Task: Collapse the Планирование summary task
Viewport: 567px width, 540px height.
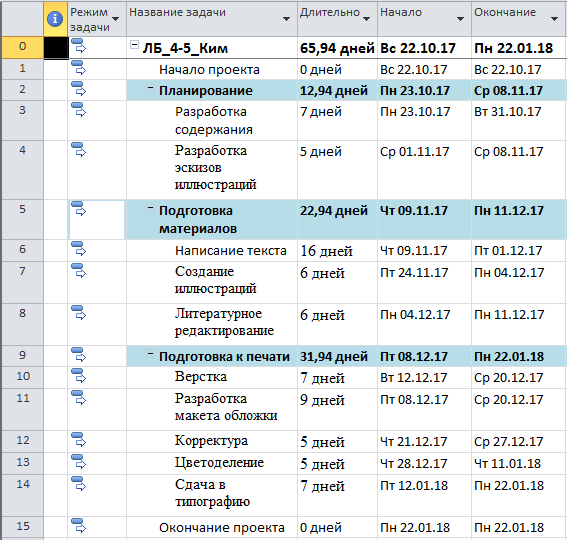Action: pos(150,88)
